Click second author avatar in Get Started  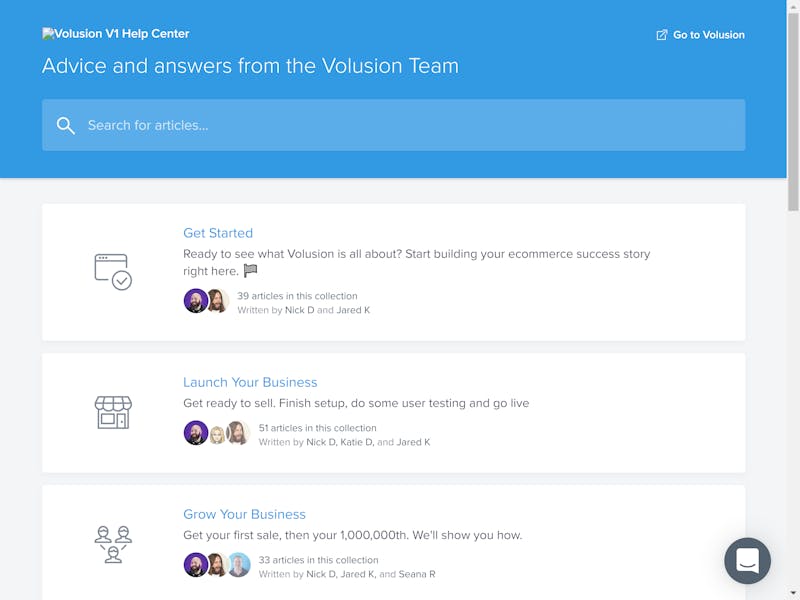coord(217,301)
